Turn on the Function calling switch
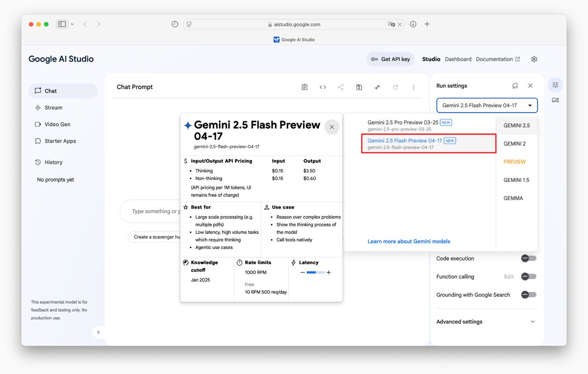 click(x=528, y=277)
